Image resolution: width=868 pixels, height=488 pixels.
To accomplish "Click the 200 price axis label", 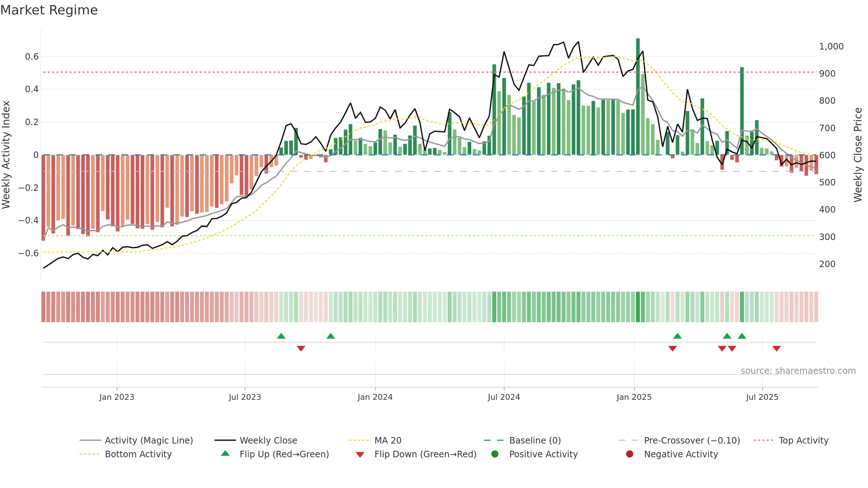I will (x=827, y=264).
